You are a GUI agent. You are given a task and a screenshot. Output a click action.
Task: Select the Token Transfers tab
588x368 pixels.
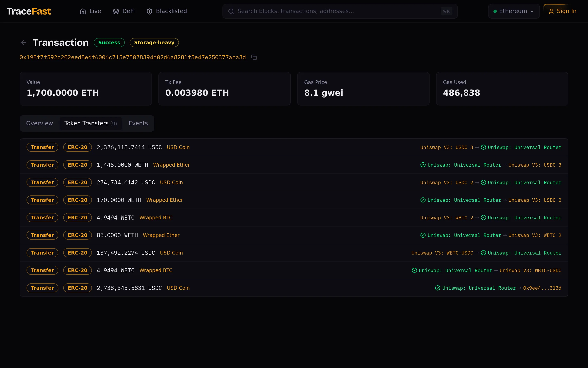(91, 123)
